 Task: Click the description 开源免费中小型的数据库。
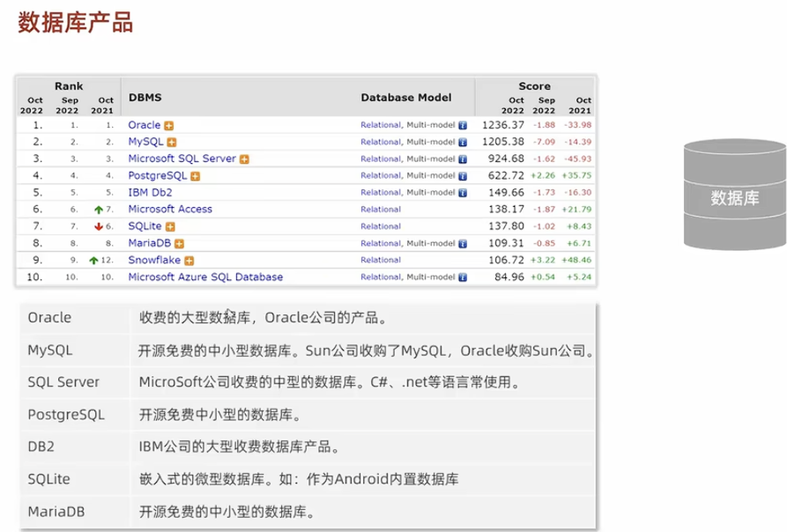(x=220, y=415)
